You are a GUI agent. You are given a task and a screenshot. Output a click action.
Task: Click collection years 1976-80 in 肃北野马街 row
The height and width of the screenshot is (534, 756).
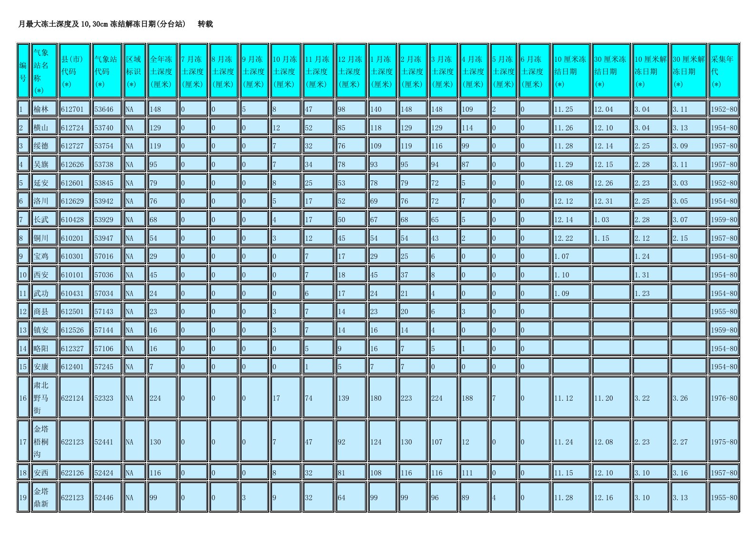click(x=724, y=398)
